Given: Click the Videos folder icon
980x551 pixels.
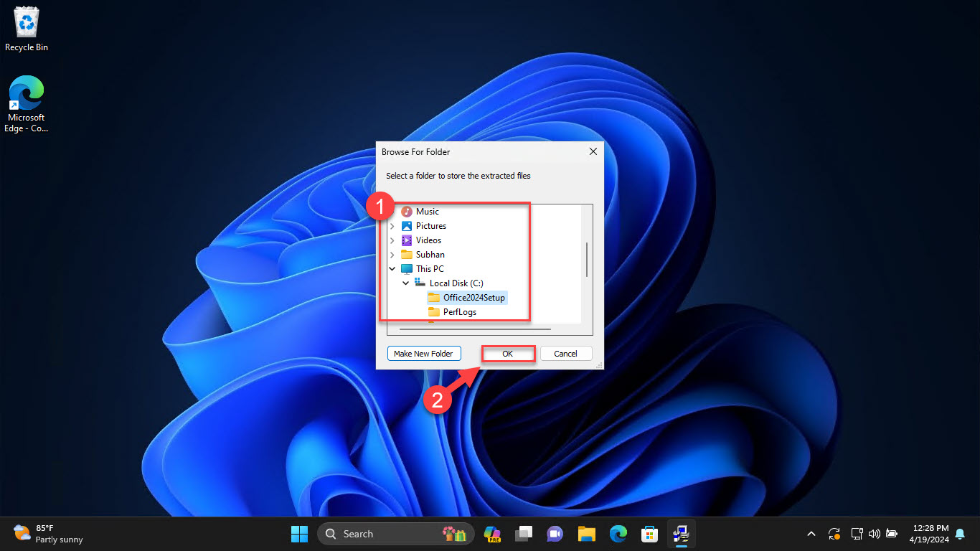Looking at the screenshot, I should pos(407,240).
